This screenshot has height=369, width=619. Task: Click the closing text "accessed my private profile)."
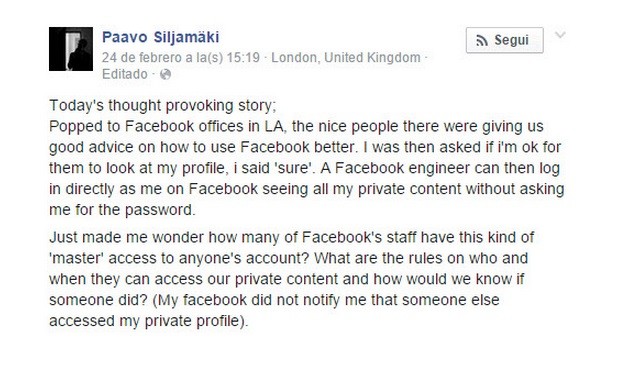[x=149, y=321]
